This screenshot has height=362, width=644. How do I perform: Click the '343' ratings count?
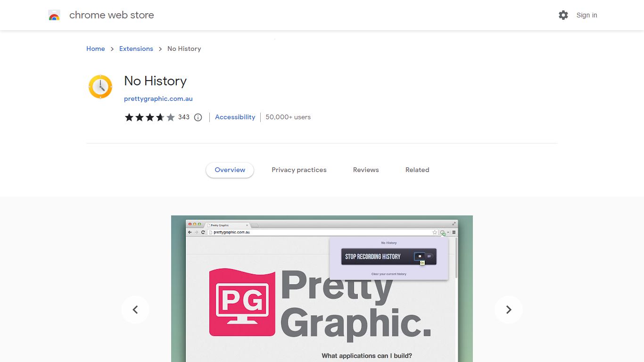[184, 117]
